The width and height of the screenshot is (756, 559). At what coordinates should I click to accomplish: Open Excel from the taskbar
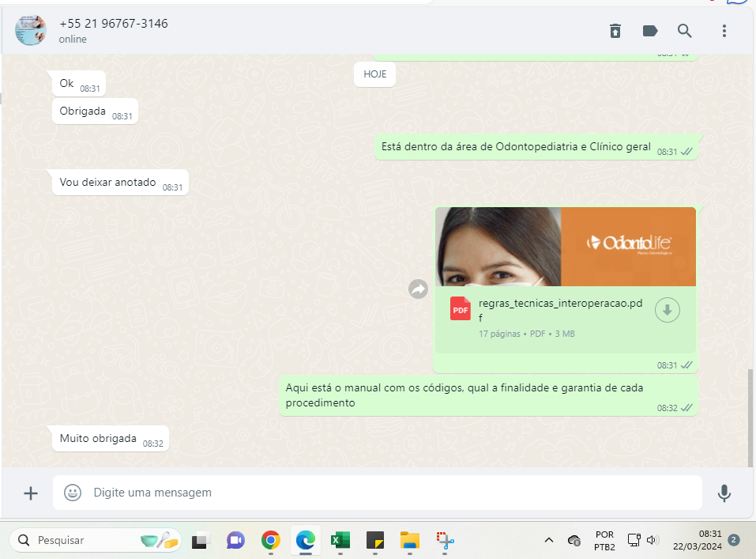click(x=340, y=541)
